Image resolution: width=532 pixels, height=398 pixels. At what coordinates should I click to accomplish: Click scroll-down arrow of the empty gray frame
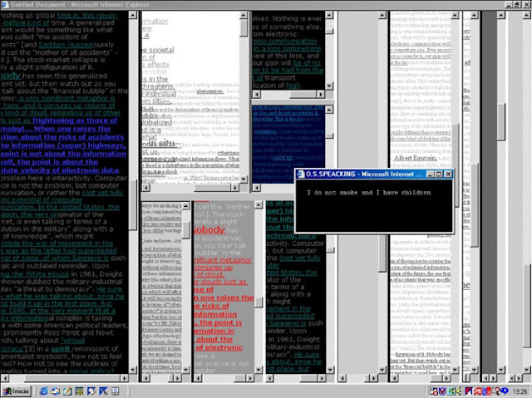[x=382, y=370]
